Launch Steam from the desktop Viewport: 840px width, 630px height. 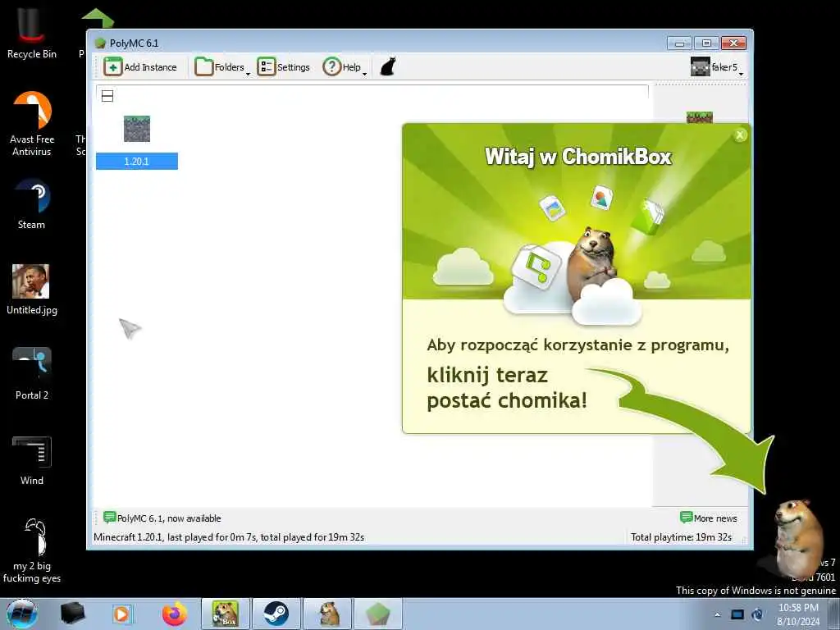[x=32, y=204]
